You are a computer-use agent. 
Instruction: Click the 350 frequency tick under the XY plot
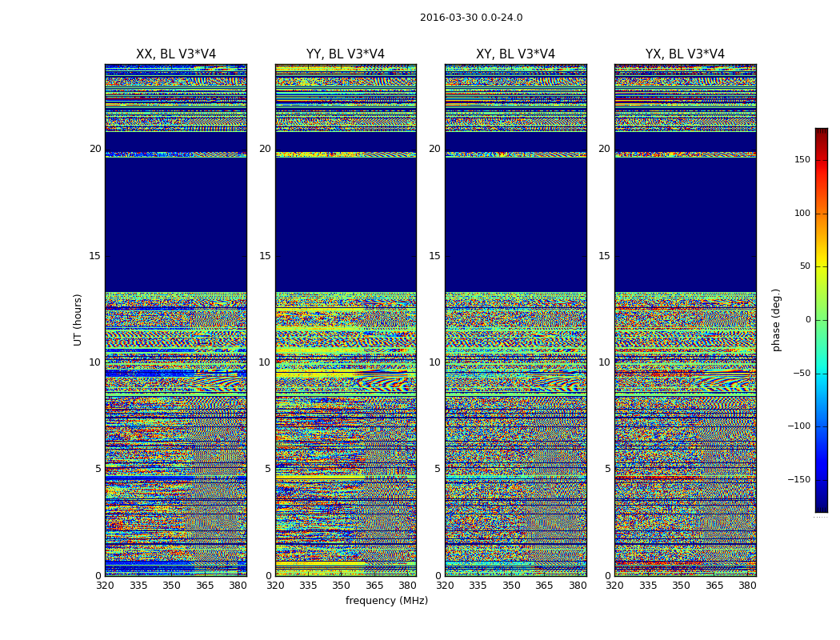coord(511,586)
